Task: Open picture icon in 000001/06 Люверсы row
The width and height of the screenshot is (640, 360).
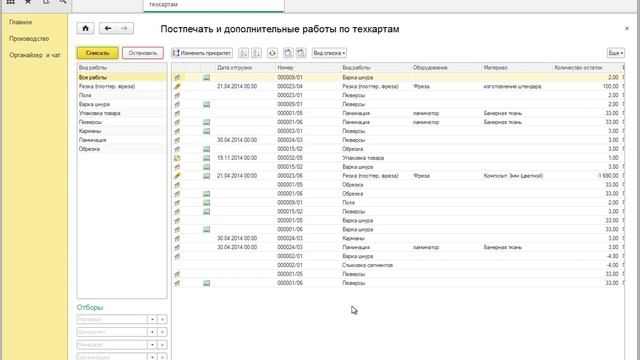Action: [x=207, y=283]
